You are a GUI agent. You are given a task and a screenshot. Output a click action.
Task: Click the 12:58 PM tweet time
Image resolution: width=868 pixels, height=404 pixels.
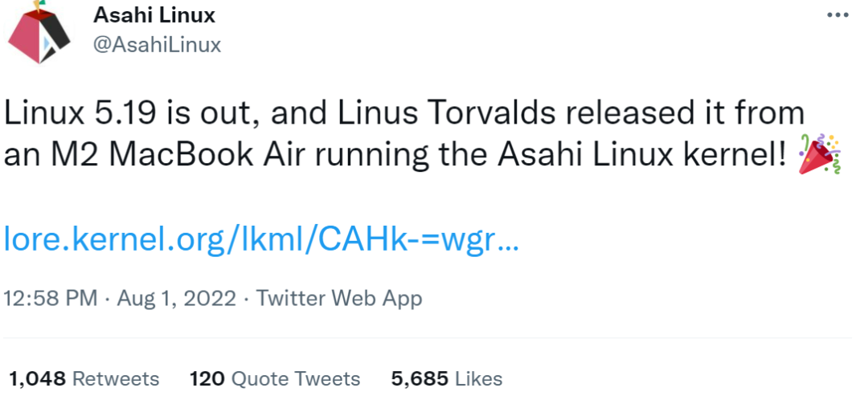coord(51,299)
